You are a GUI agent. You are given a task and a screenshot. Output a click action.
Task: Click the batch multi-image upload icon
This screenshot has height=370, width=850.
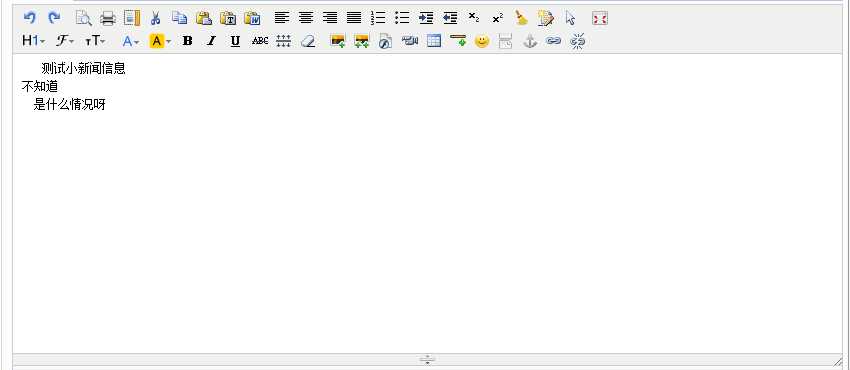[x=362, y=41]
